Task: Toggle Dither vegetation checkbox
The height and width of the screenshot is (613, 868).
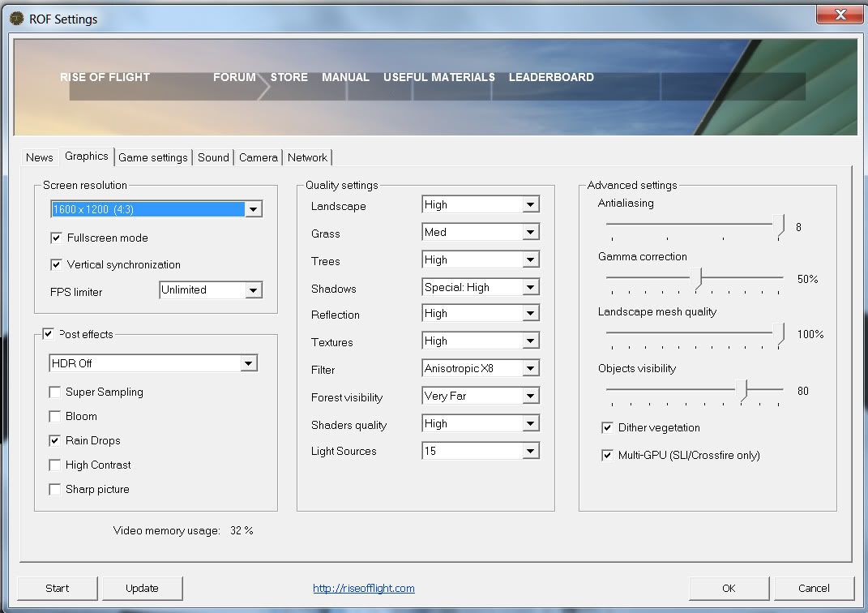Action: (607, 428)
